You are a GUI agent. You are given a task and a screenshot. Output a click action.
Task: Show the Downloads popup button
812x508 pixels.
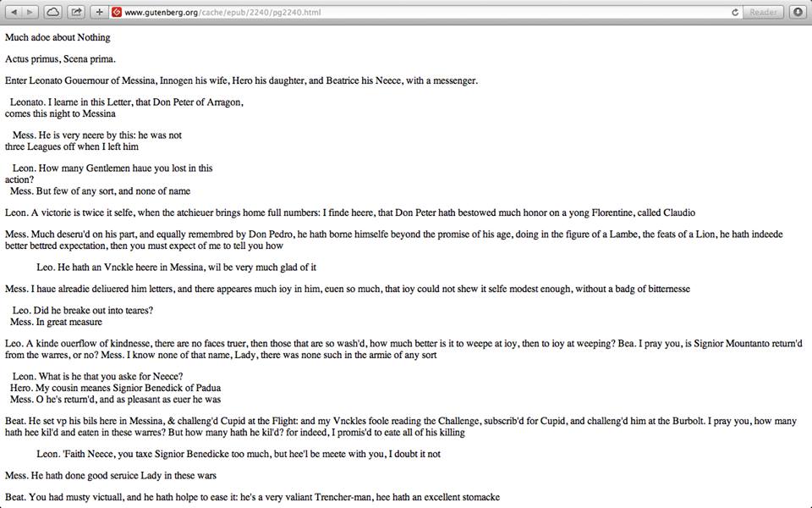tap(798, 12)
